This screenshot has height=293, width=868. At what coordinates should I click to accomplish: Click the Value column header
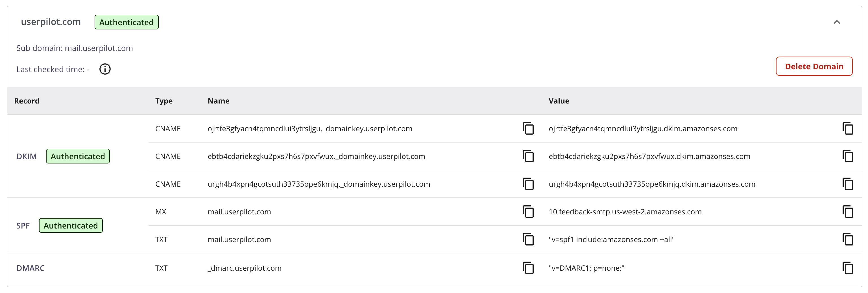tap(559, 101)
